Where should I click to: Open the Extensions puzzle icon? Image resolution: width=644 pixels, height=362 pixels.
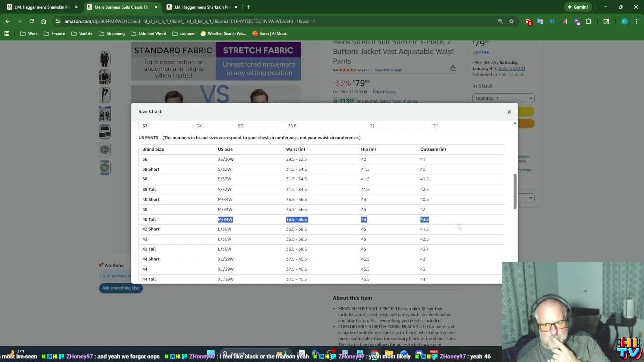(x=588, y=21)
